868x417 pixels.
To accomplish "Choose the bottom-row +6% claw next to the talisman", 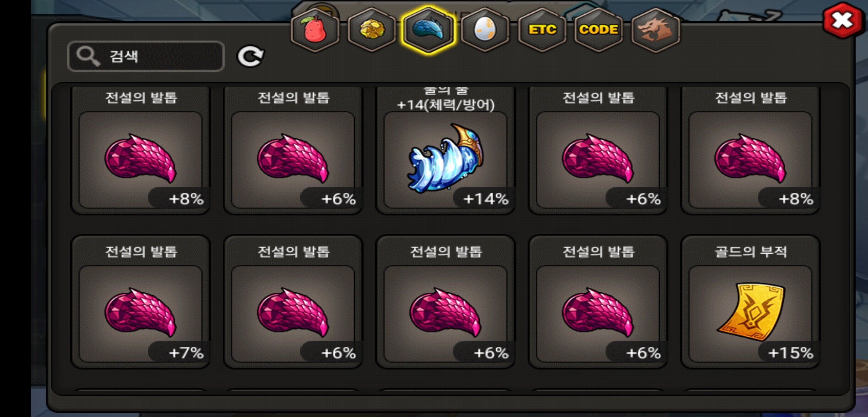I will click(x=598, y=302).
